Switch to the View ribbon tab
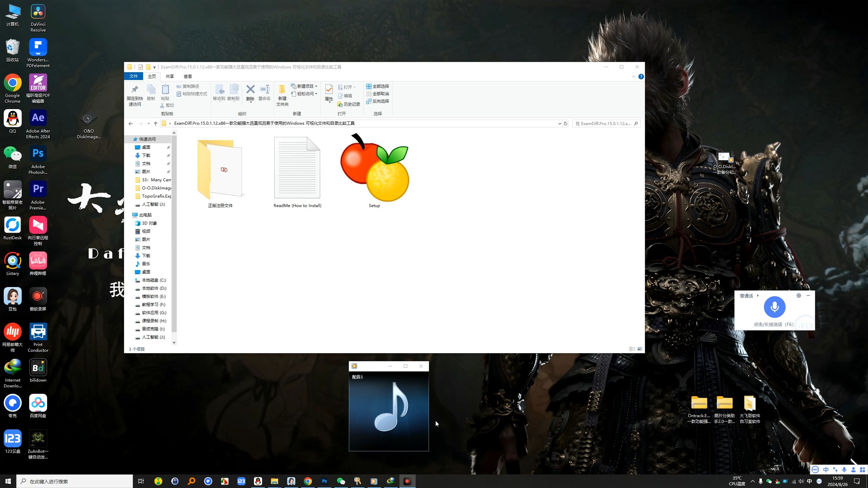 (x=188, y=77)
